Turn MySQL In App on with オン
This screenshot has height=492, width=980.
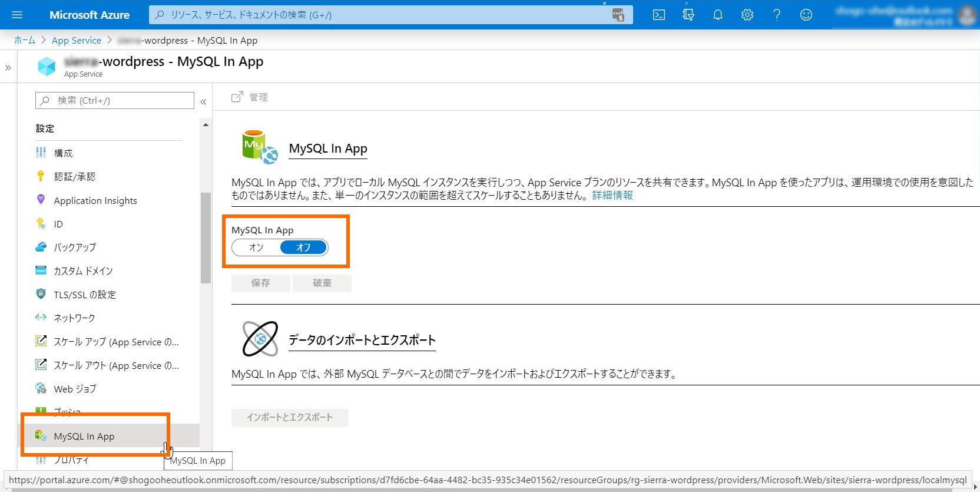256,247
